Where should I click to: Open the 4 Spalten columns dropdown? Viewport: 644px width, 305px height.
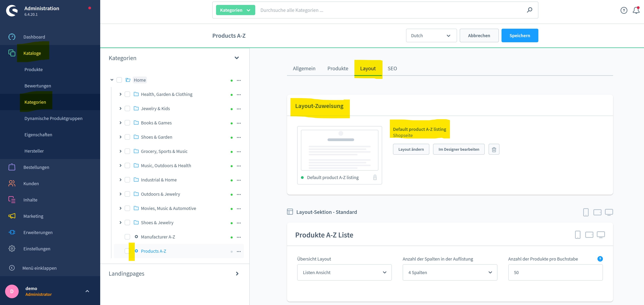[450, 272]
